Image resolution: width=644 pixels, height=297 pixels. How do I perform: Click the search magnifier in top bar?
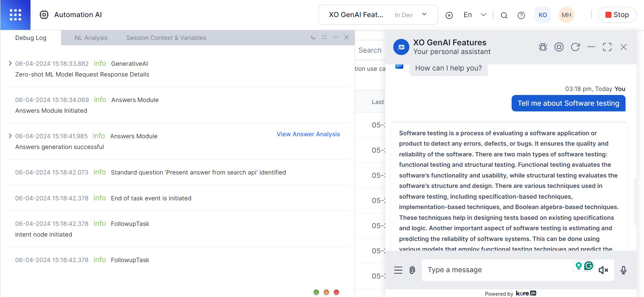504,15
